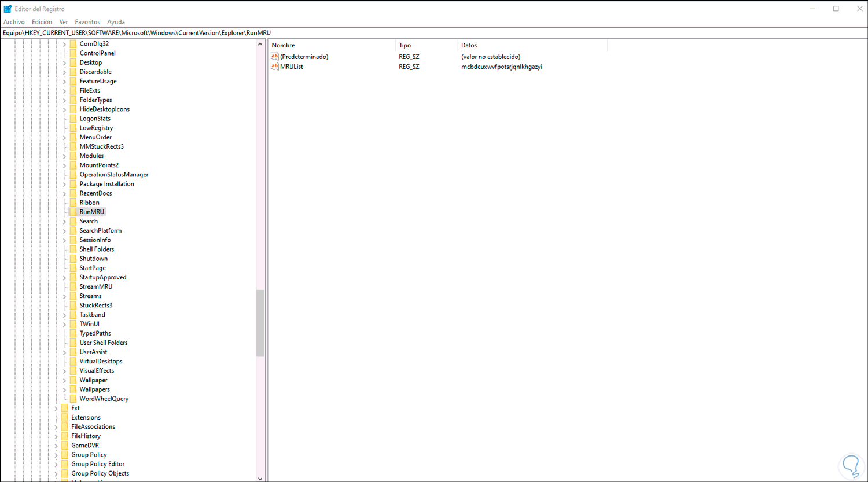Click the Registry Editor icon in the title bar

8,8
